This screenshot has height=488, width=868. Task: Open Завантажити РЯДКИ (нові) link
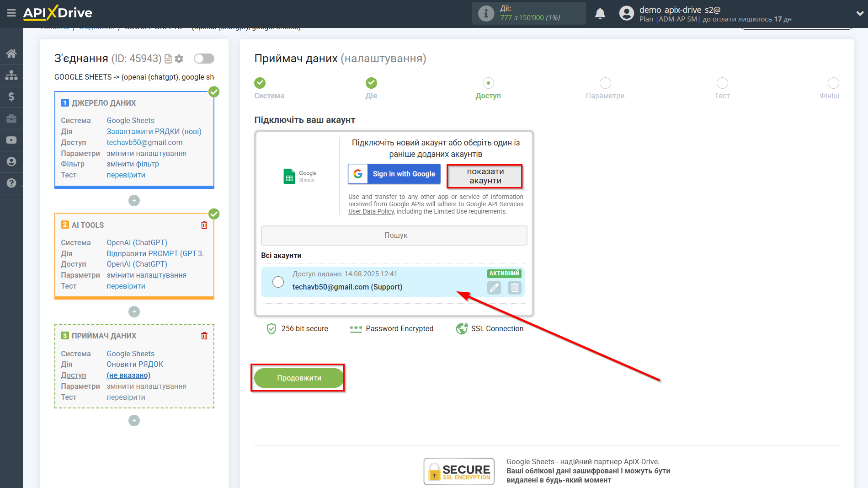pyautogui.click(x=154, y=131)
